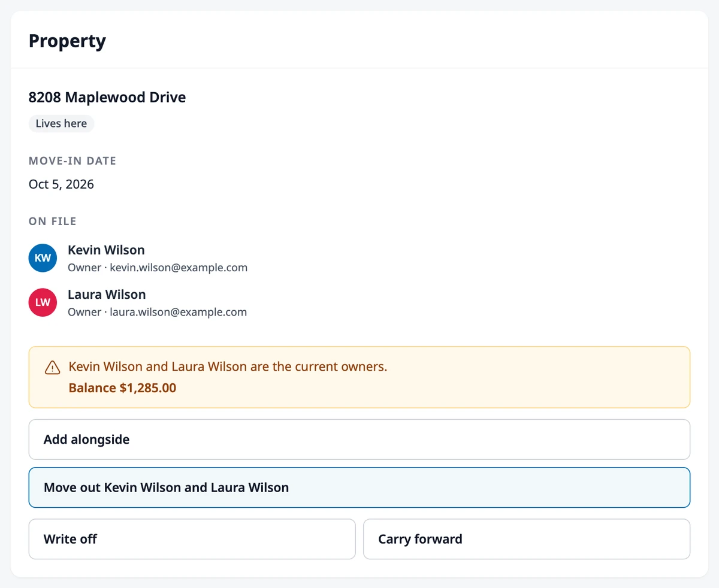Image resolution: width=719 pixels, height=588 pixels.
Task: Pick the Carry forward option
Action: [527, 539]
